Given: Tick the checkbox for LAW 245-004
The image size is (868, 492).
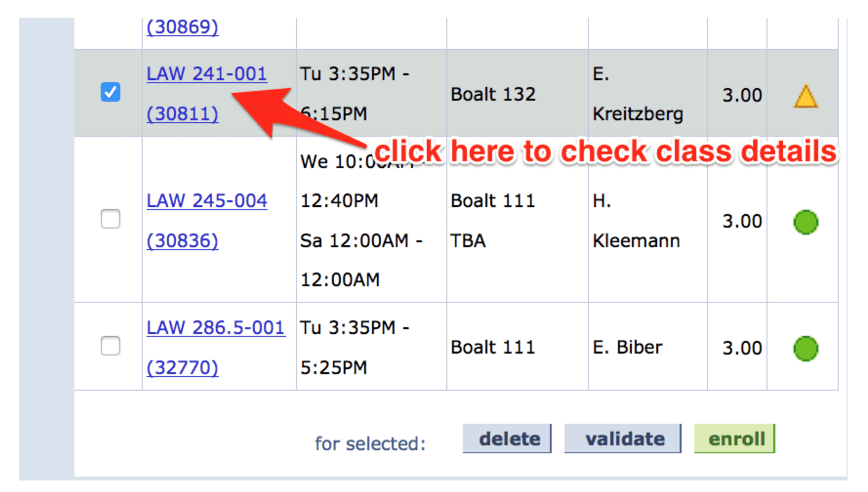Looking at the screenshot, I should [110, 219].
